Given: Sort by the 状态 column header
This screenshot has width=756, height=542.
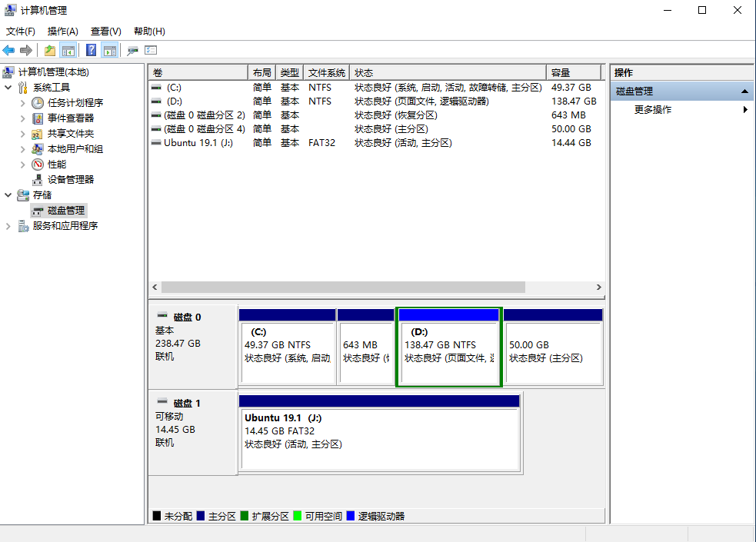Looking at the screenshot, I should click(448, 73).
